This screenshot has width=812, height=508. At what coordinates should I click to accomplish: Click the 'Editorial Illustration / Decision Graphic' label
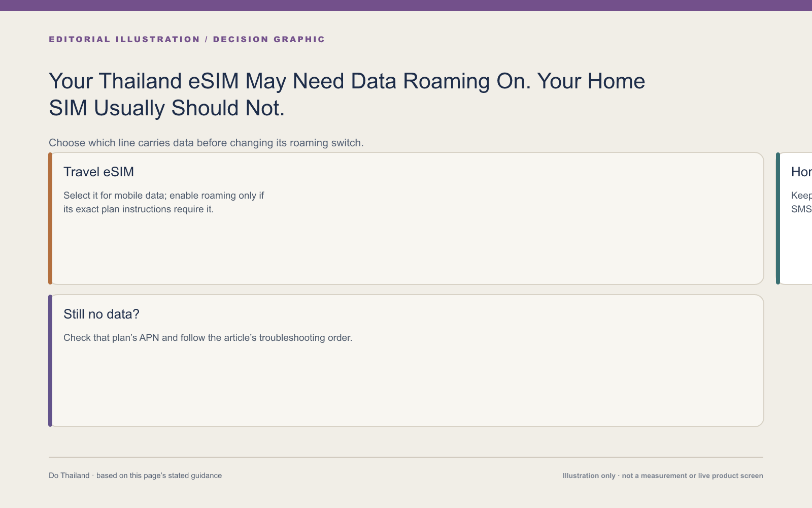(x=187, y=39)
